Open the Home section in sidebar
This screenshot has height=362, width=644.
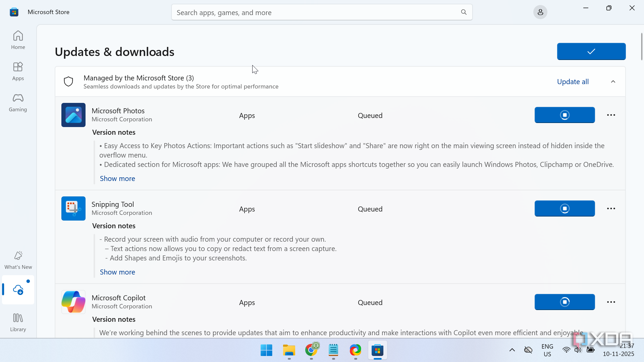[x=18, y=40]
